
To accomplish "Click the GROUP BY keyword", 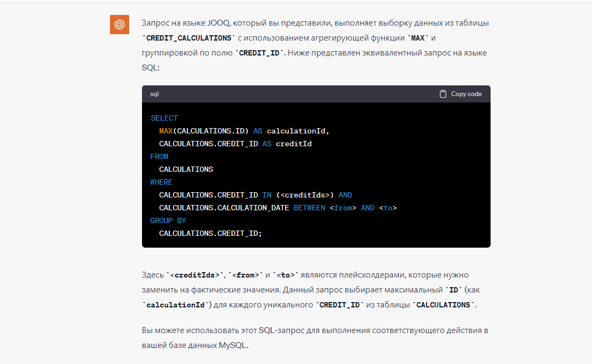I will (168, 221).
